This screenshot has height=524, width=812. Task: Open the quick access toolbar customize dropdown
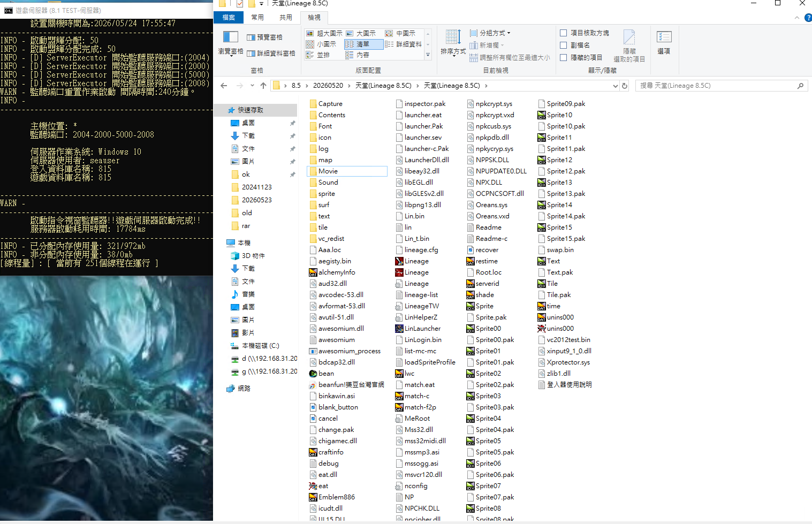(261, 4)
